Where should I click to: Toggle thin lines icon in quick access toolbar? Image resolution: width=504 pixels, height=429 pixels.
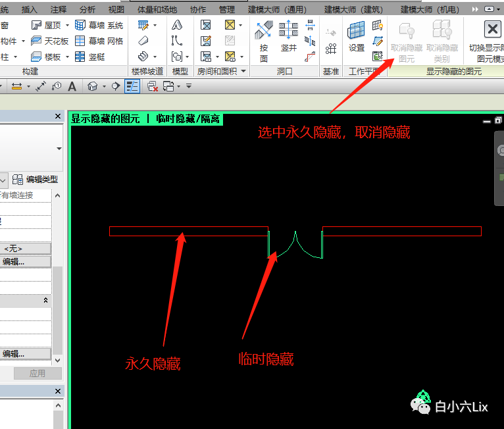[x=132, y=86]
